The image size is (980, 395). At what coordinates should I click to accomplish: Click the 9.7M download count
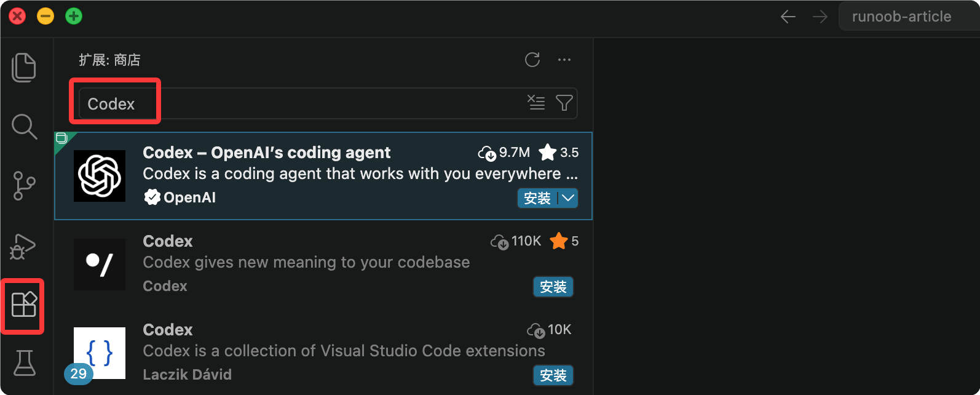(504, 153)
